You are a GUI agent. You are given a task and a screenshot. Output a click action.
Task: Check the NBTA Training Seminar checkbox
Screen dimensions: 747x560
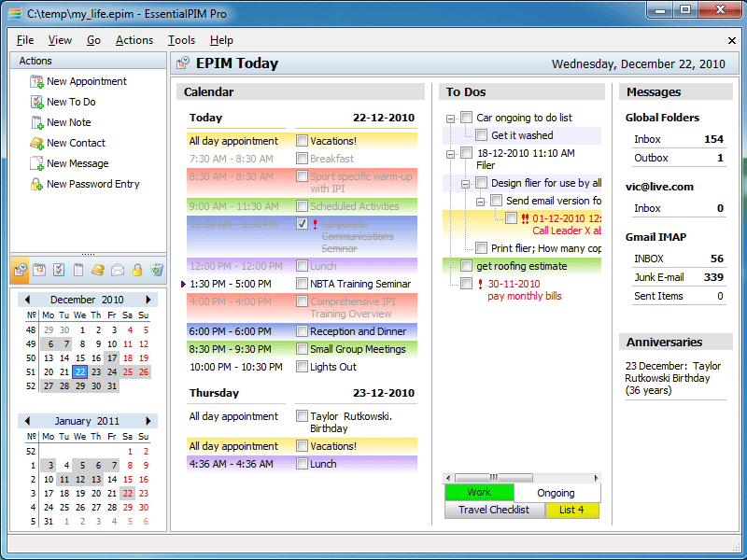click(x=302, y=284)
